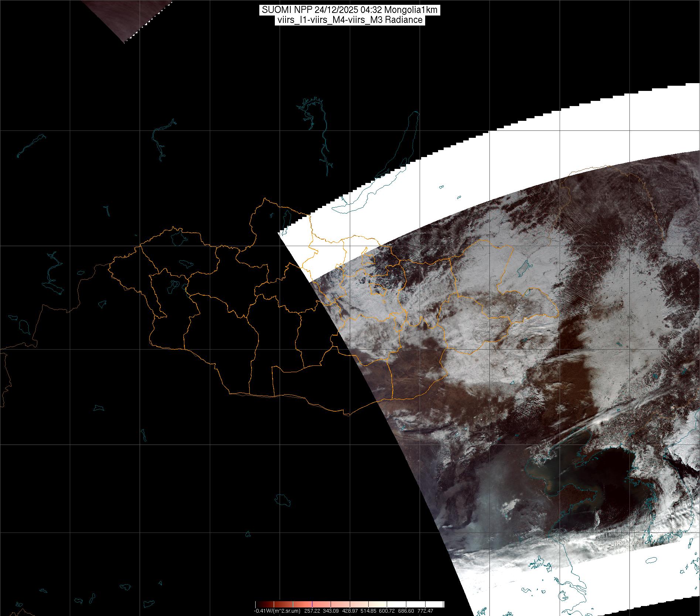
Task: Click the viirs_I1-viirs_M4-viirs_M3 Radiance subtitle
Action: [x=349, y=20]
